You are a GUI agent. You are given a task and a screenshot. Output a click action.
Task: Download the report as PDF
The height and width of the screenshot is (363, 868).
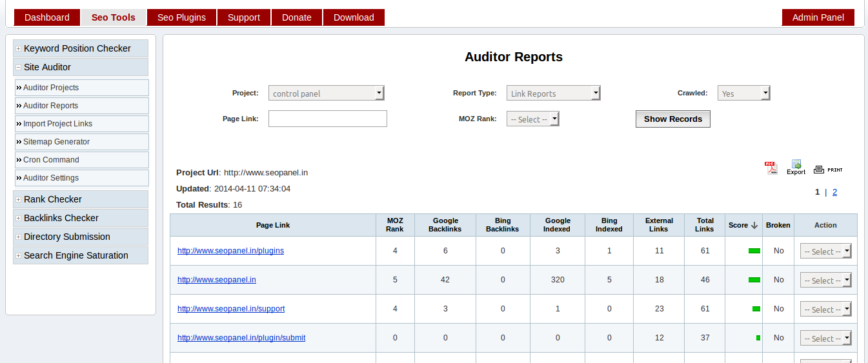click(771, 168)
